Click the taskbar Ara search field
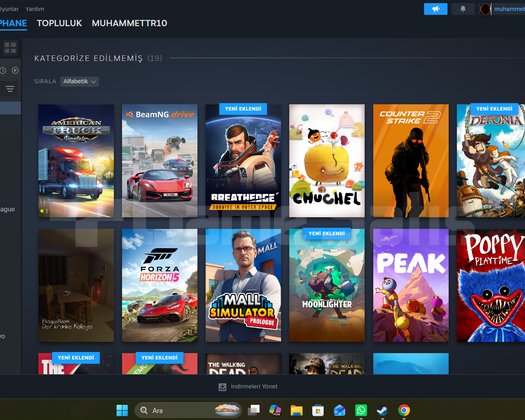The height and width of the screenshot is (420, 525). 188,410
